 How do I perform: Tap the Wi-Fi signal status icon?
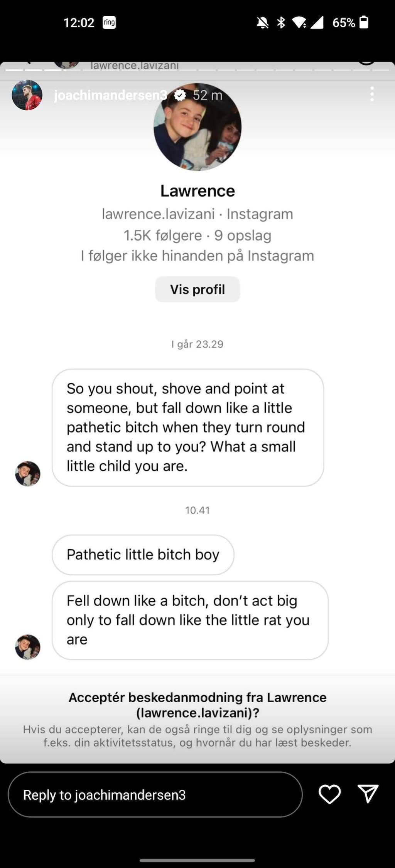click(x=299, y=23)
